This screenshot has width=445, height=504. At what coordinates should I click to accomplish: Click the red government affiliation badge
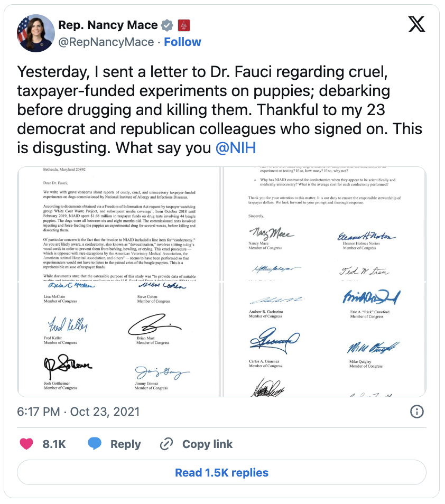pyautogui.click(x=184, y=25)
